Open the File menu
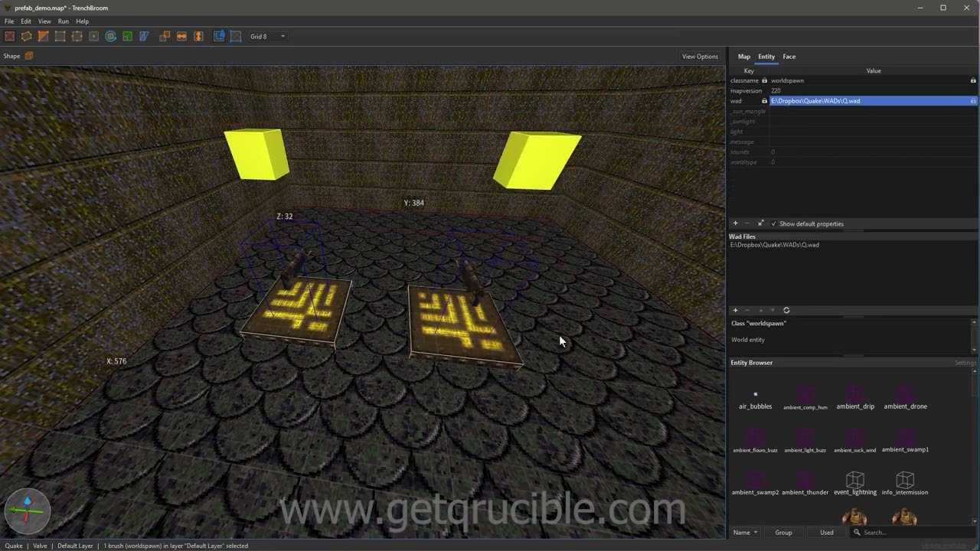980x551 pixels. click(9, 21)
